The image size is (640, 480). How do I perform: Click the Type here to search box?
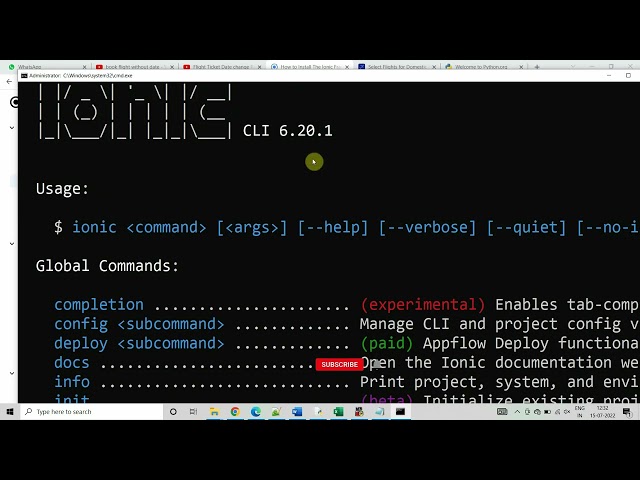[91, 412]
